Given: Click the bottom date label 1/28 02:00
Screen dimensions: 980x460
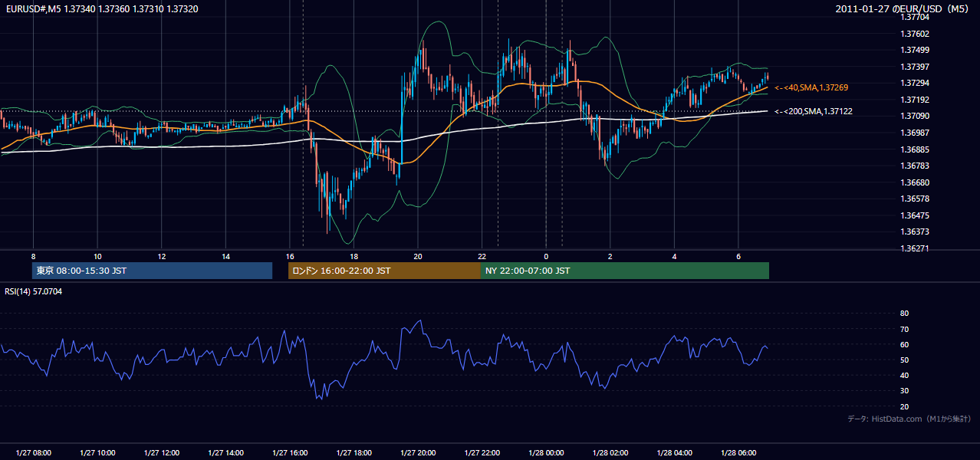Looking at the screenshot, I should click(610, 453).
